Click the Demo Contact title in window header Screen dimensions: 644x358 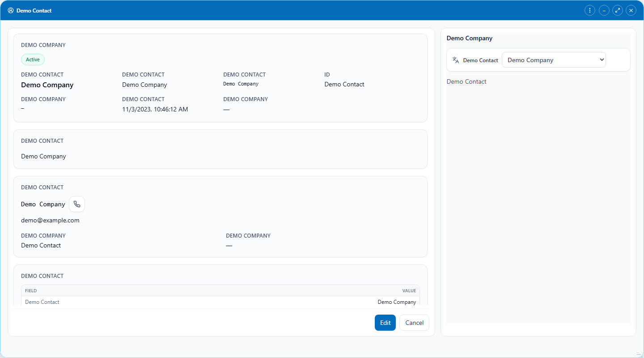pyautogui.click(x=34, y=10)
